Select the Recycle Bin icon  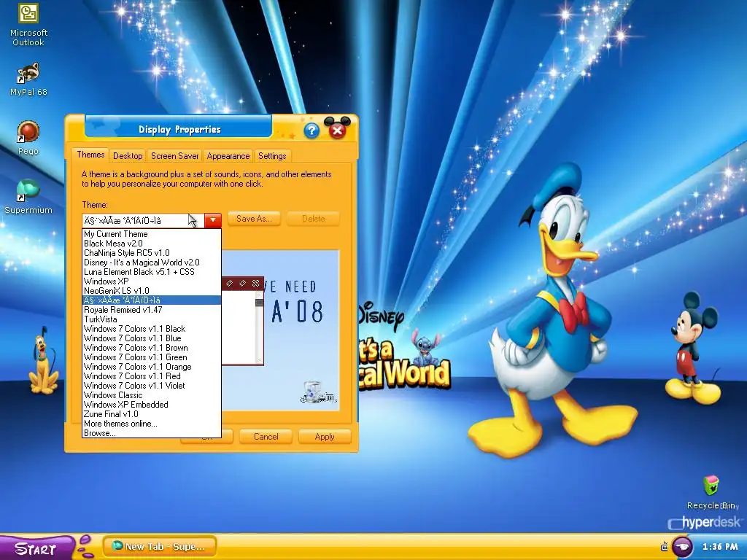click(712, 492)
